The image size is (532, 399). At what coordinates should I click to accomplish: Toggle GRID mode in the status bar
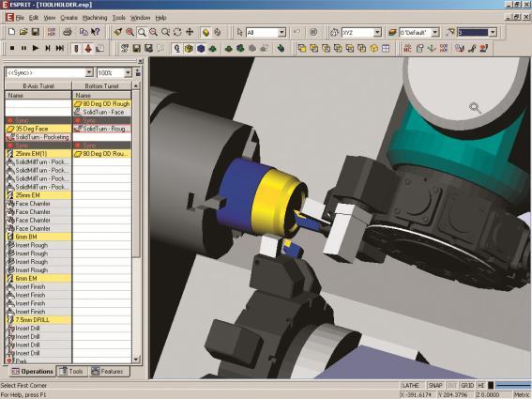(x=467, y=386)
